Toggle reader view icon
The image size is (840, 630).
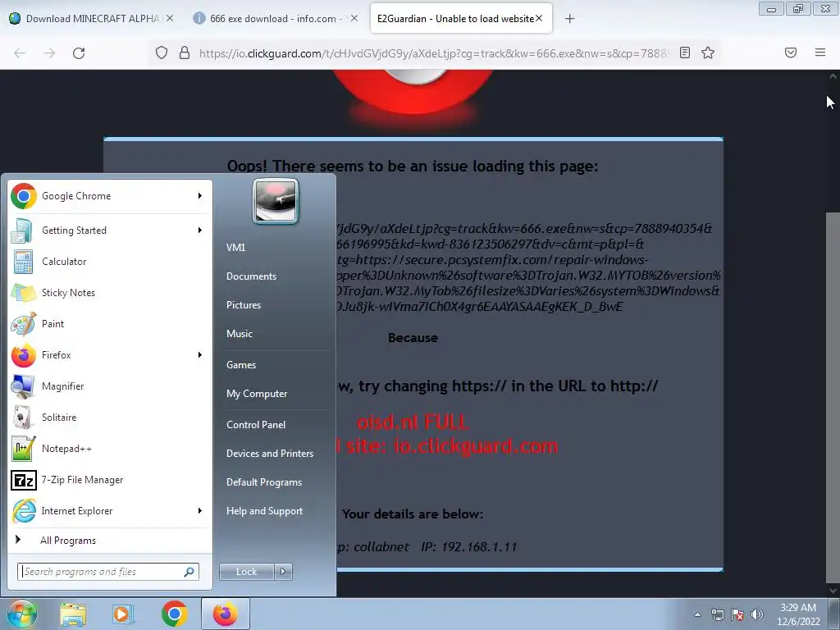[x=685, y=52]
